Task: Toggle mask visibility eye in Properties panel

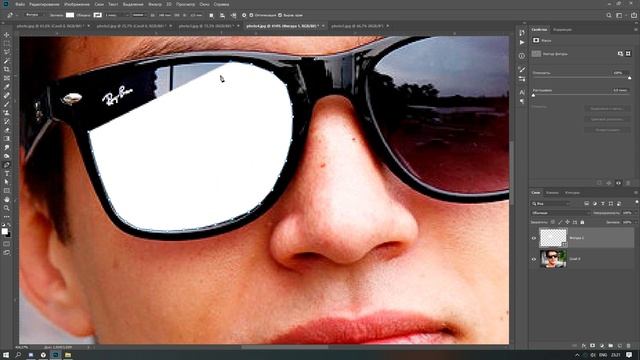Action: pyautogui.click(x=618, y=183)
